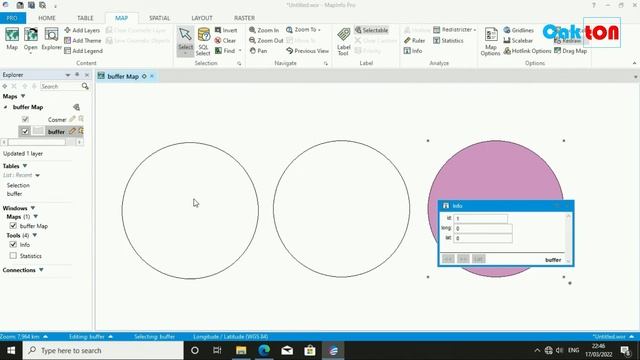Click the Open button in the ribbon
640x360 pixels.
(x=31, y=40)
